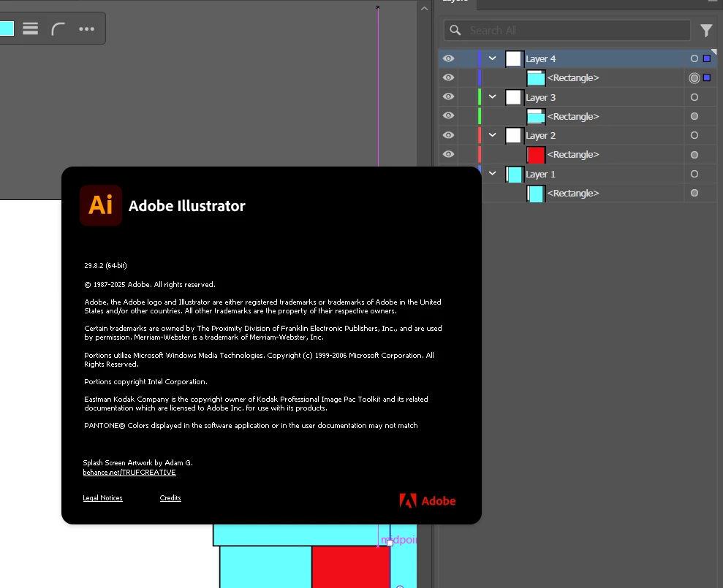Click cyan Rectangle thumbnail in Layer 4
Viewport: 723px width, 588px height.
tap(536, 78)
